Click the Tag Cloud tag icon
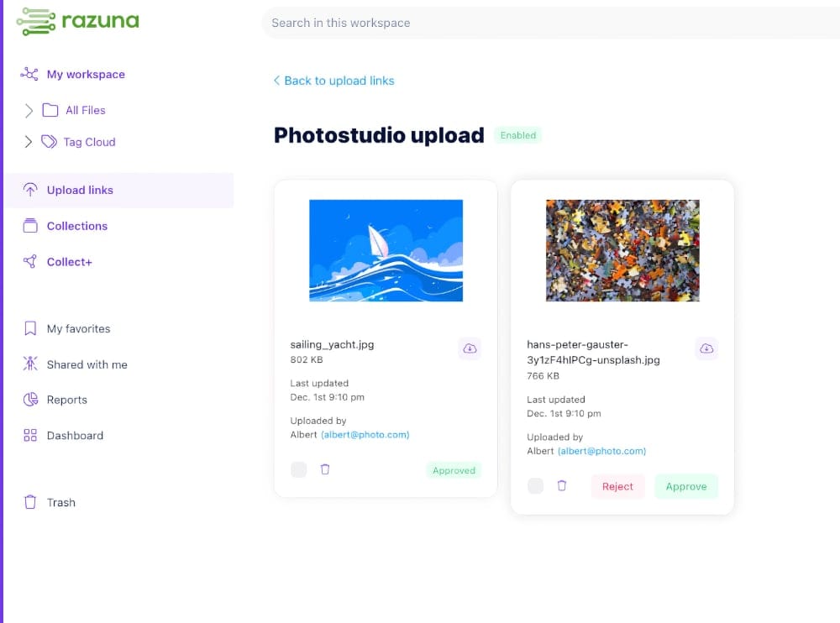The width and height of the screenshot is (840, 623). 49,141
